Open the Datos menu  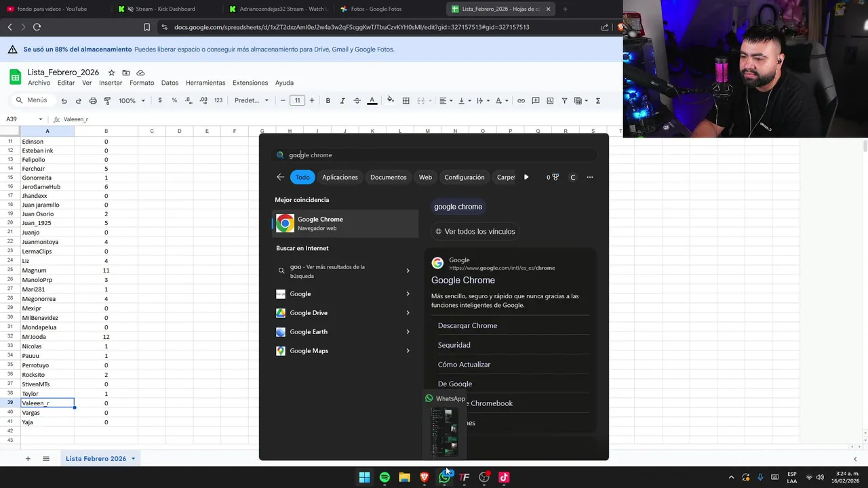[x=170, y=83]
